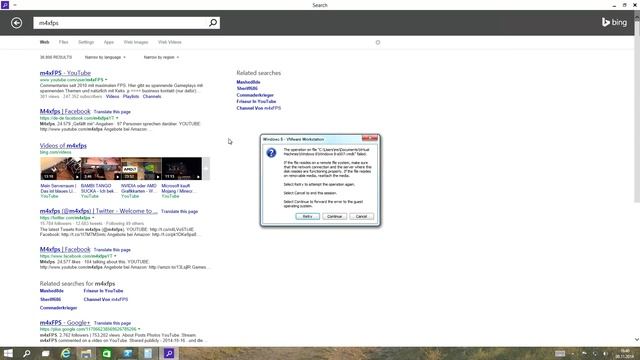This screenshot has width=640, height=360.
Task: Click the back arrow button
Action: tap(17, 23)
